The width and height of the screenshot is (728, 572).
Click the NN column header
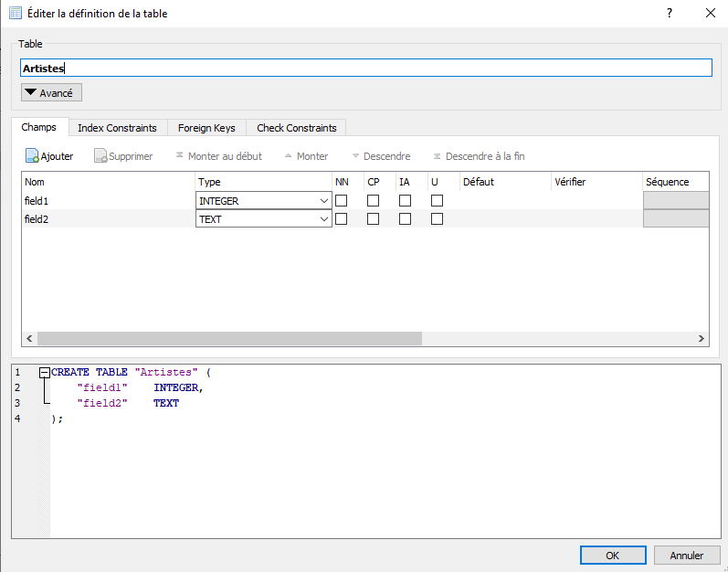348,182
